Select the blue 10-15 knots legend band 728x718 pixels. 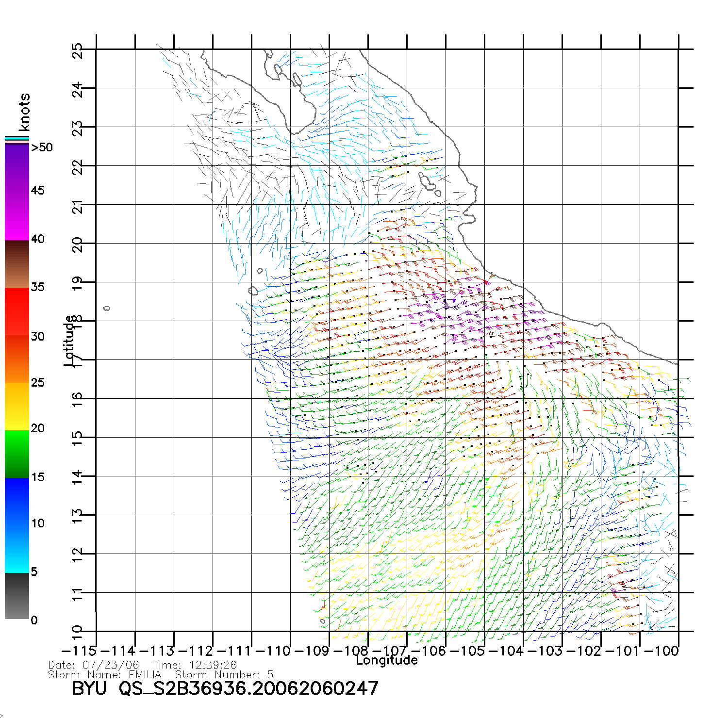click(x=17, y=501)
